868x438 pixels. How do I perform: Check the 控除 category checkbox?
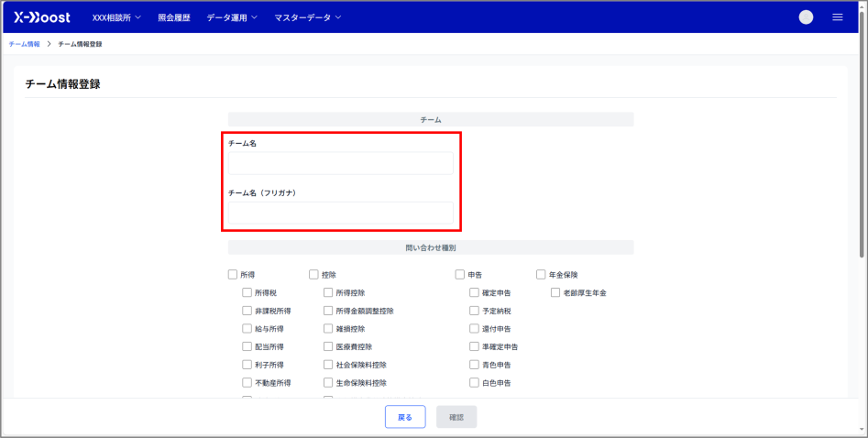(313, 275)
